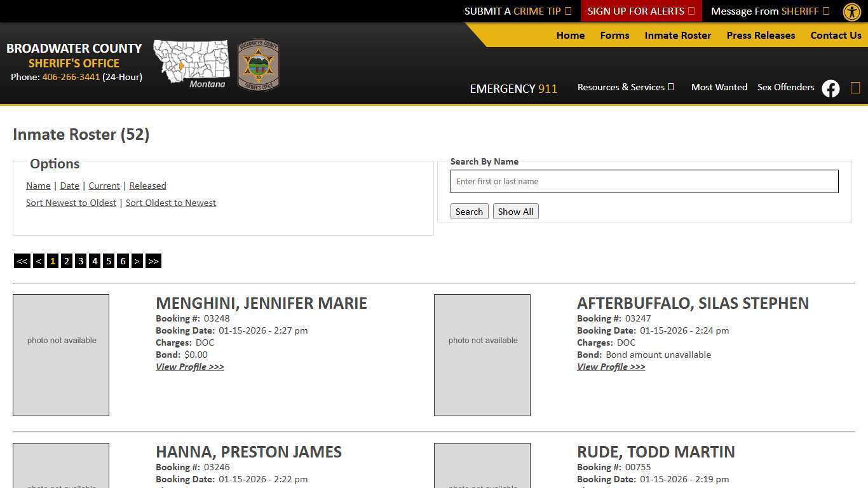Navigate to the Press Releases page
868x488 pixels.
click(x=761, y=35)
